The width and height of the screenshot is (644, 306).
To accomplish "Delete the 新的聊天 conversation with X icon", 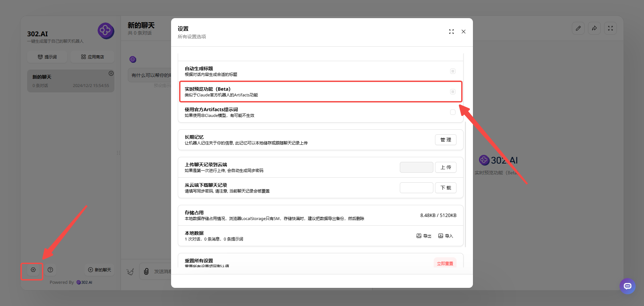I will coord(111,73).
